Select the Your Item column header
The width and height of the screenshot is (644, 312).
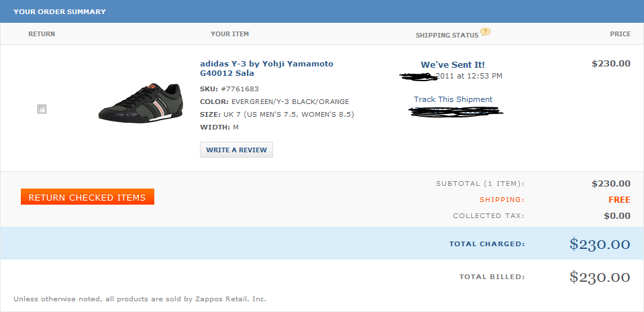click(229, 34)
